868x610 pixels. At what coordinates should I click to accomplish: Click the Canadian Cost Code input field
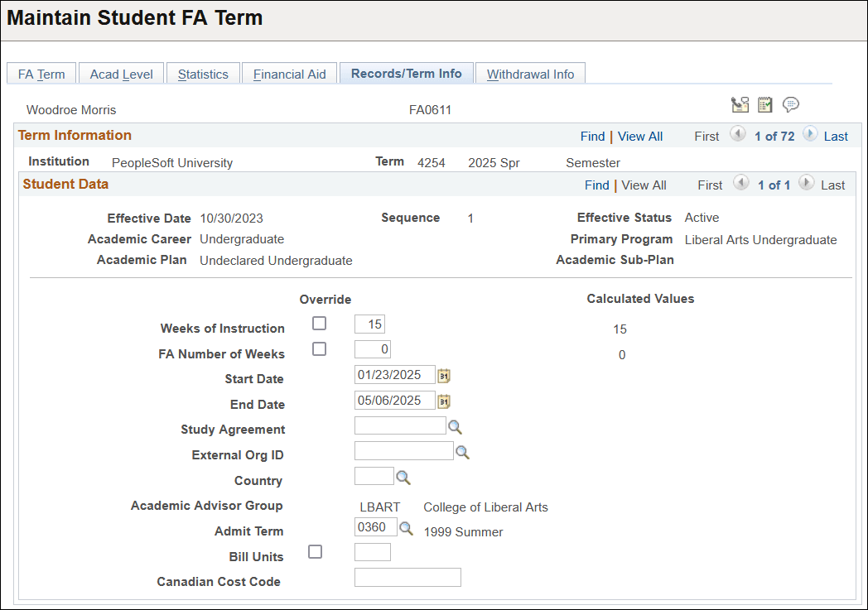[407, 577]
